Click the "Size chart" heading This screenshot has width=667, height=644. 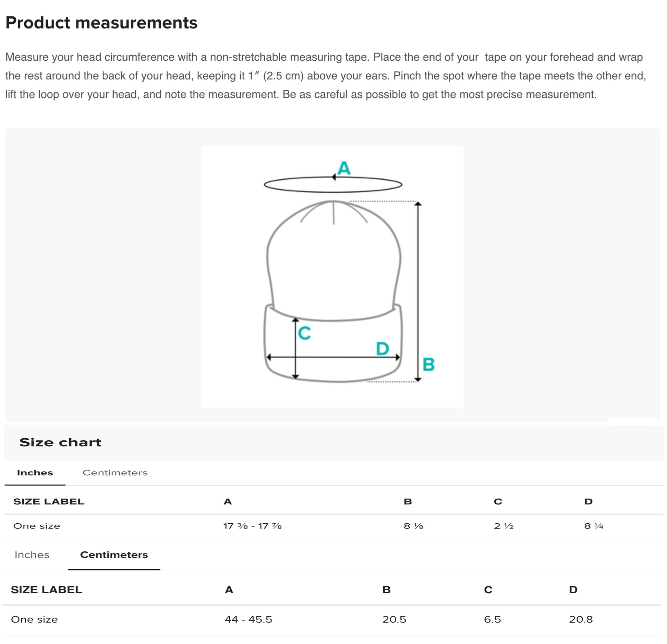[60, 442]
